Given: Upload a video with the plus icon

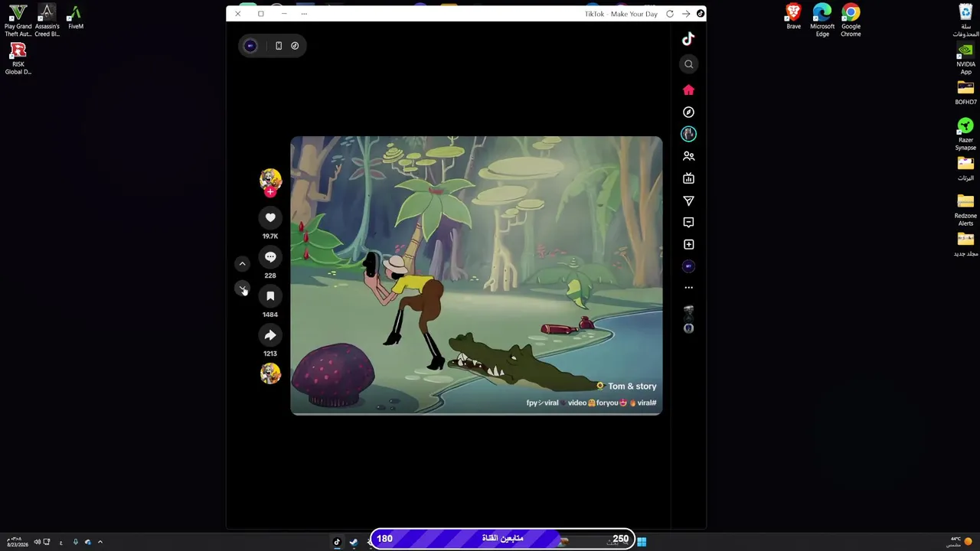Looking at the screenshot, I should tap(688, 244).
